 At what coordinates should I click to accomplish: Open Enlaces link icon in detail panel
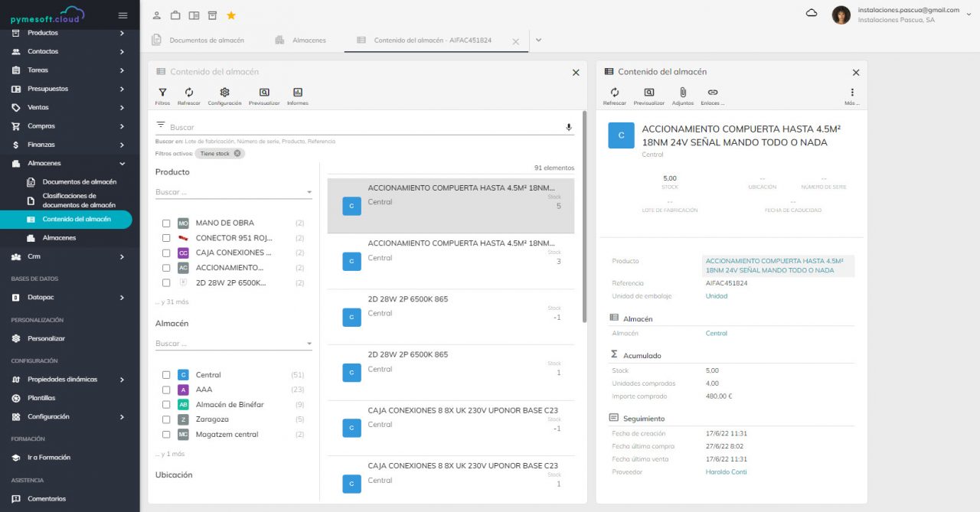click(x=712, y=93)
